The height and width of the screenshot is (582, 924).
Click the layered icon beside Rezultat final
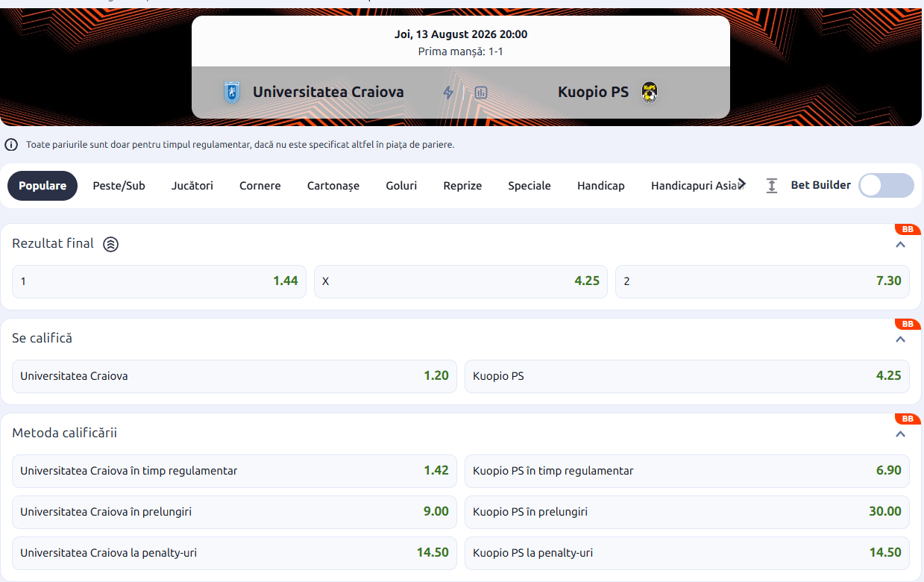tap(110, 244)
